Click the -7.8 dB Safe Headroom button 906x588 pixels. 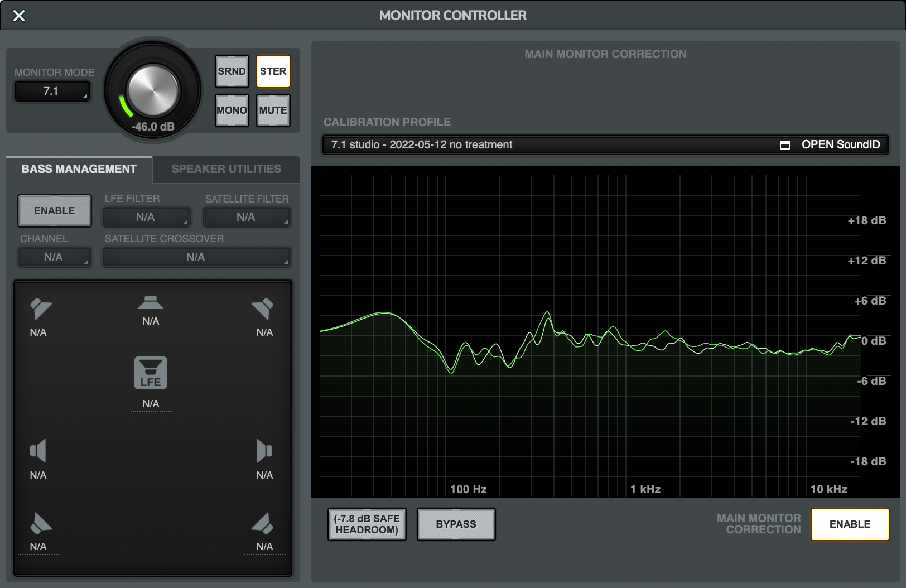tap(367, 524)
